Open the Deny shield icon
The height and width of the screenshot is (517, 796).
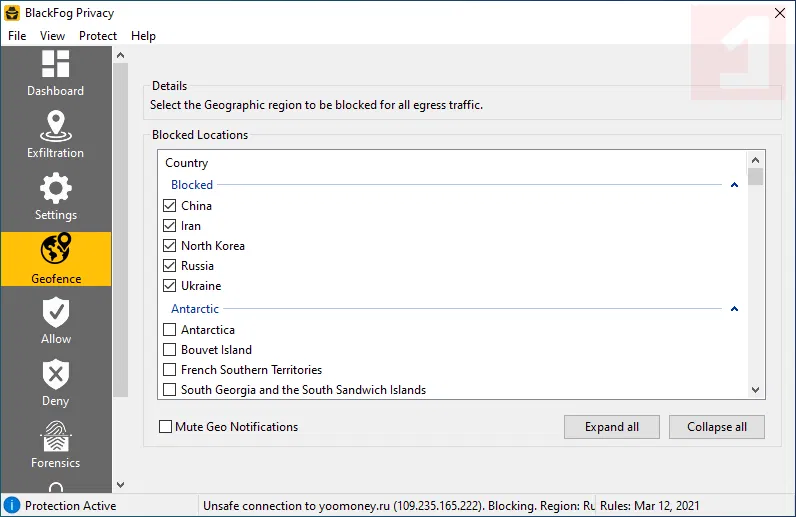tap(56, 375)
